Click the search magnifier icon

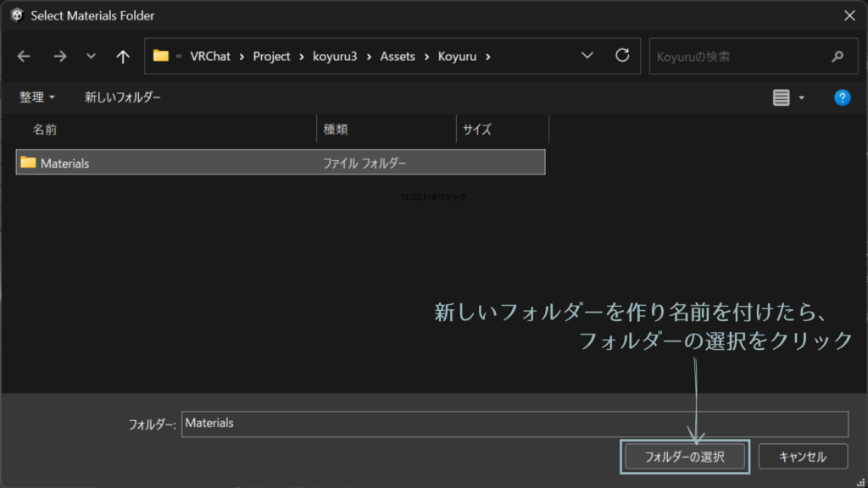(837, 57)
